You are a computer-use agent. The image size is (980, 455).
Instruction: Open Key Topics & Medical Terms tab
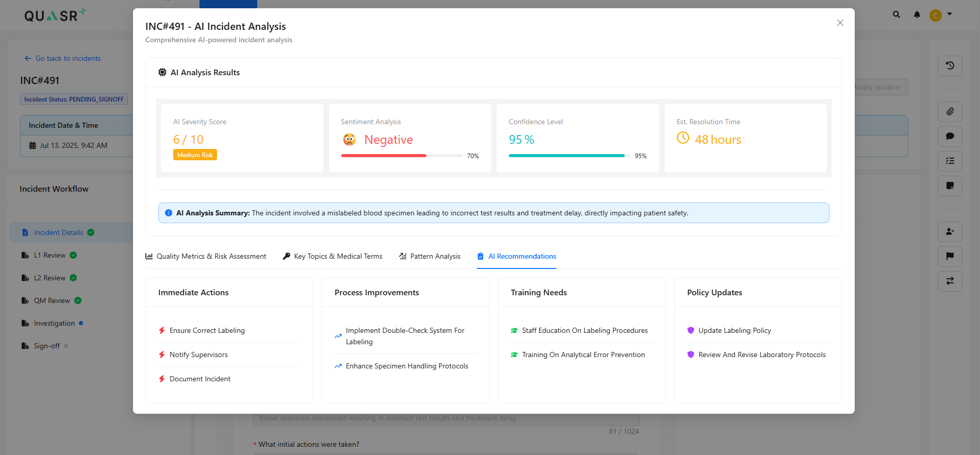coord(333,256)
